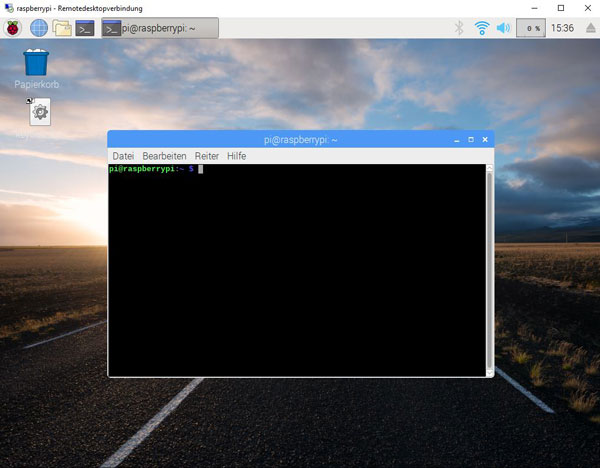600x468 pixels.
Task: Open the Papierkorb trash icon
Action: click(36, 64)
